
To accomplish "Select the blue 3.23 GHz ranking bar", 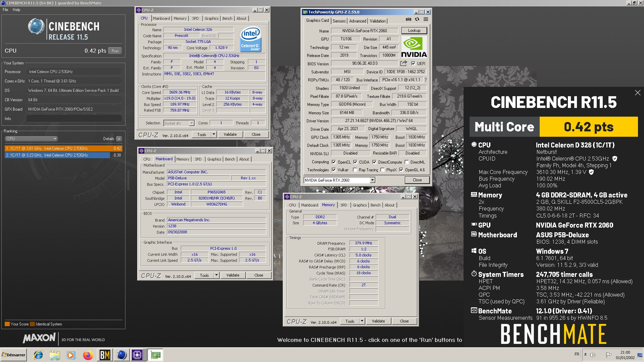I will pos(57,155).
